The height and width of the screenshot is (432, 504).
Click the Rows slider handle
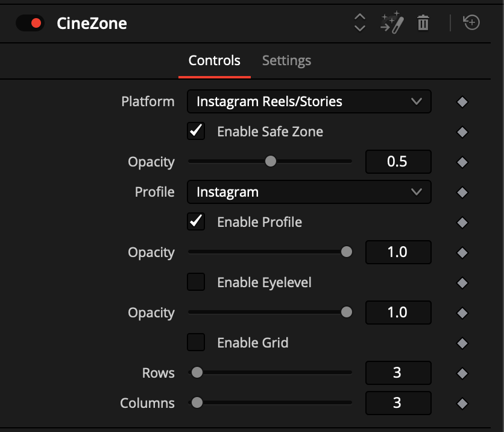point(197,372)
